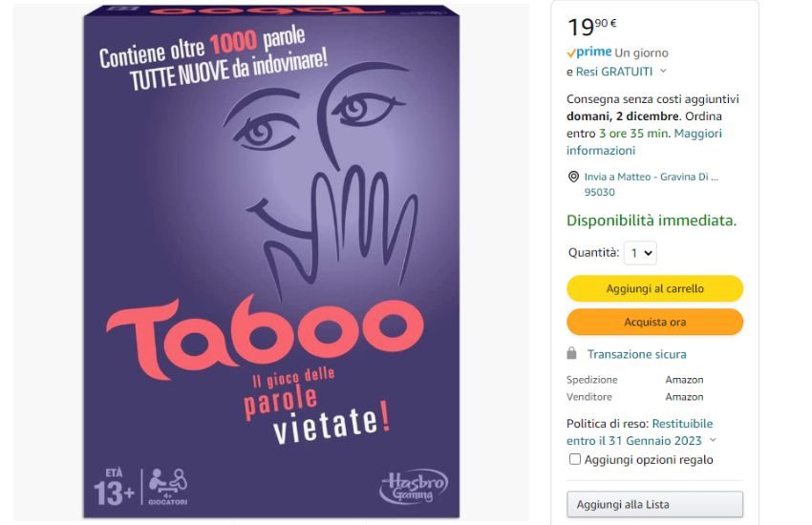Expand the Resi GRATUITI chevron
812x525 pixels.
point(663,72)
